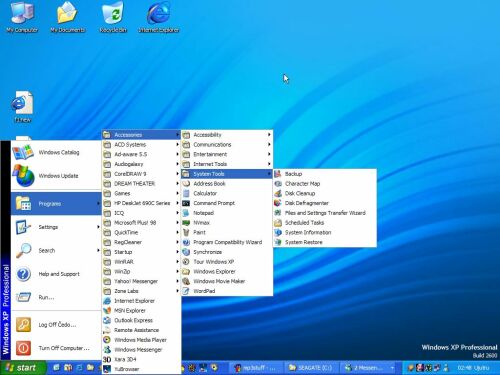Image resolution: width=500 pixels, height=375 pixels.
Task: Select Windows Messenger in Programs
Action: pos(141,350)
